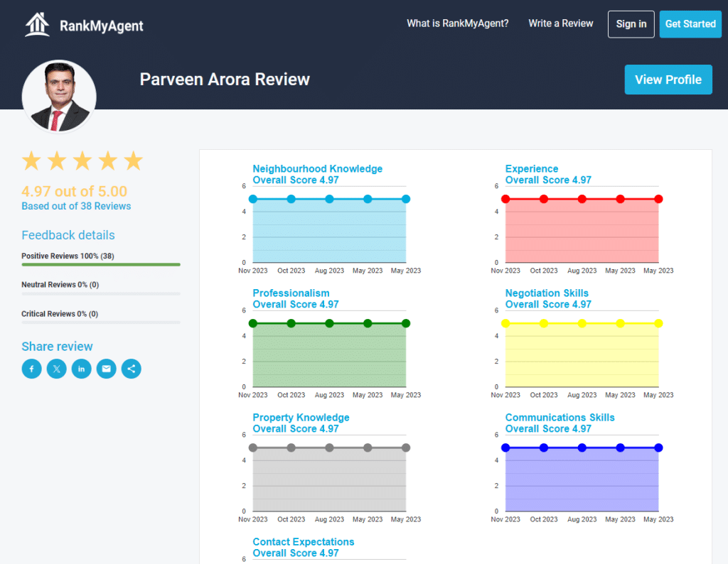Share review on X (Twitter)
The image size is (728, 564).
pos(57,369)
